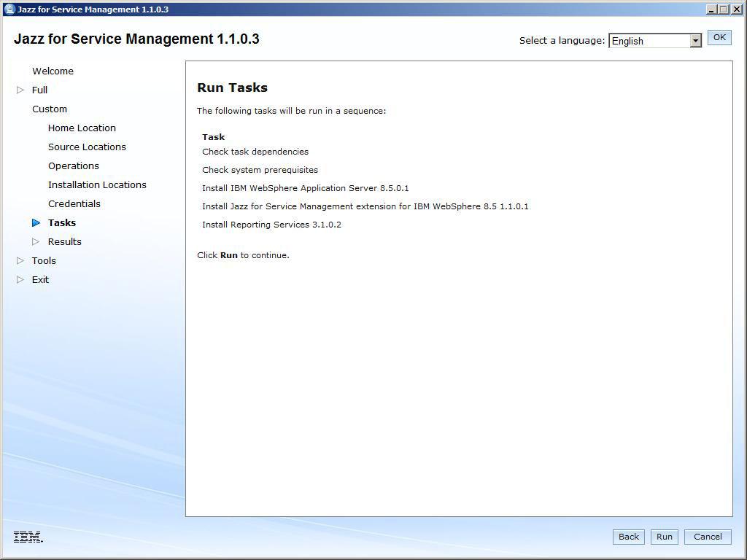The height and width of the screenshot is (560, 747).
Task: Click the Cancel button
Action: pyautogui.click(x=708, y=537)
